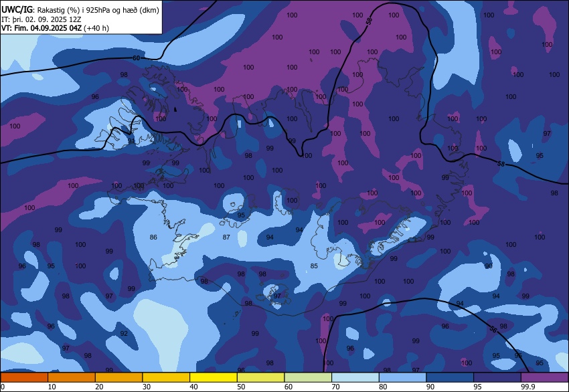Click the 40–50 bright yellow legend swatch

(x=214, y=377)
